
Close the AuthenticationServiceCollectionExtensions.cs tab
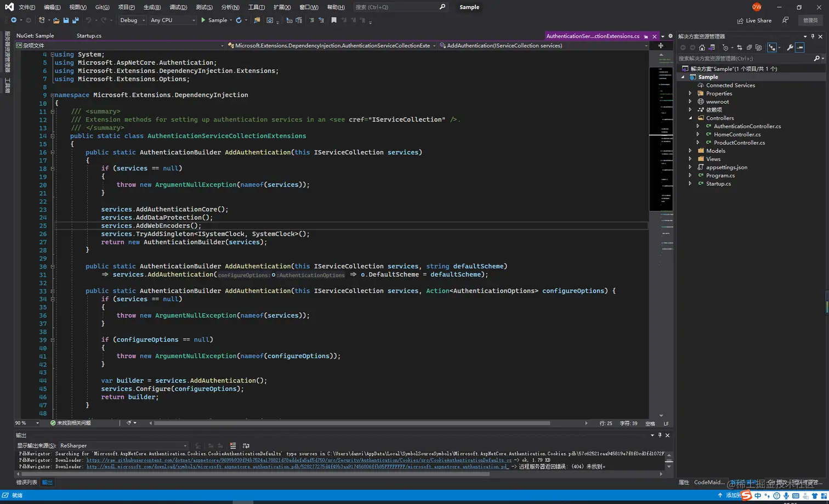tap(654, 36)
